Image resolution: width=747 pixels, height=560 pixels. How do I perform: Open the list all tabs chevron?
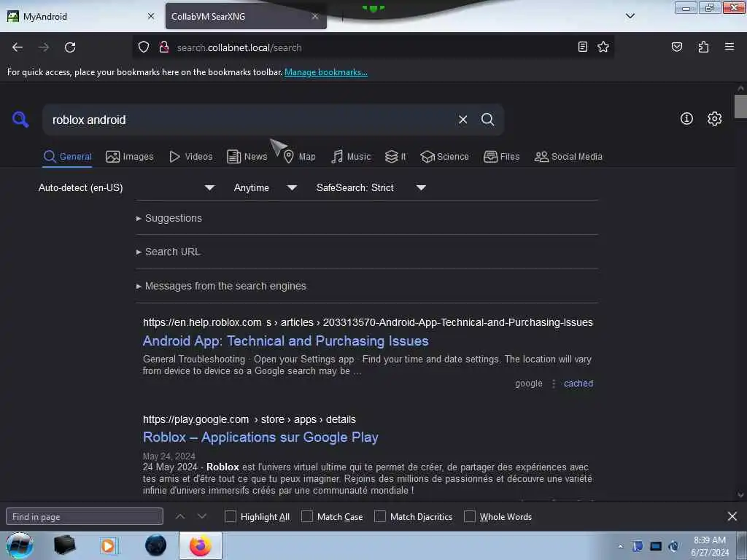(x=630, y=16)
